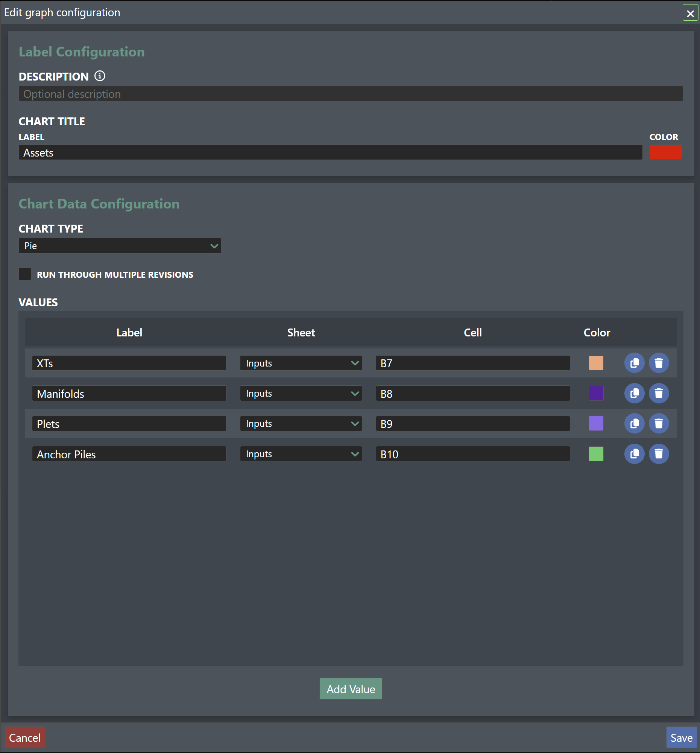Change the Sheet selection for Manifolds

[x=301, y=393]
